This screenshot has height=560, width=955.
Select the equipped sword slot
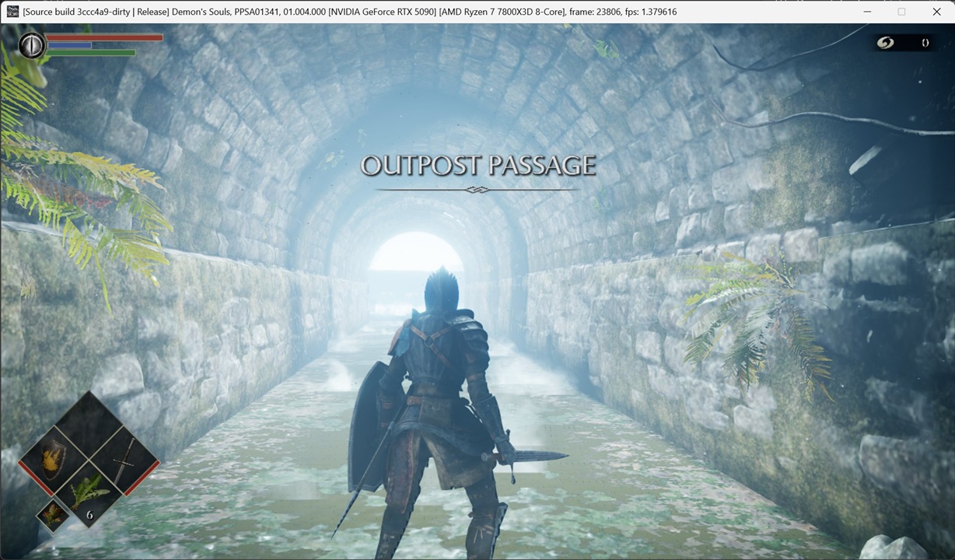tap(124, 462)
